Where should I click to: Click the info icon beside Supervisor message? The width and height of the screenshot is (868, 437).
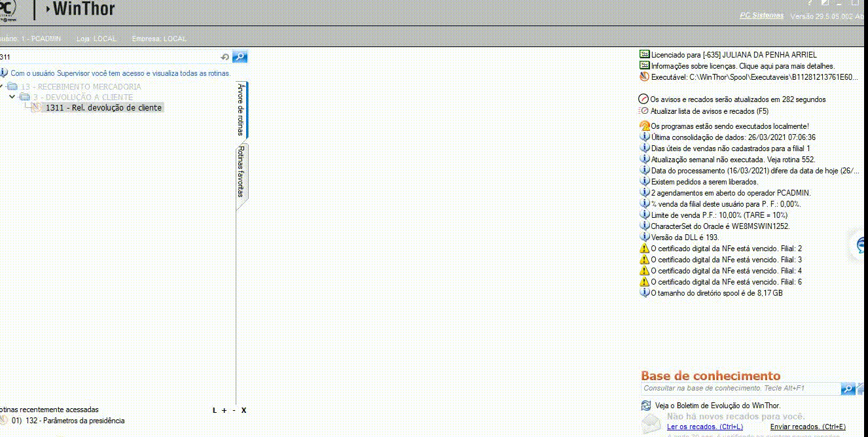(x=4, y=73)
